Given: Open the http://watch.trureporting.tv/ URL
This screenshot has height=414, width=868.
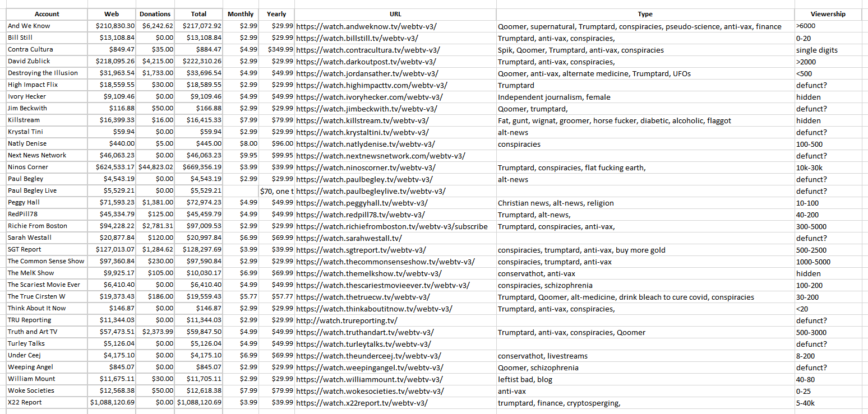Looking at the screenshot, I should [347, 320].
